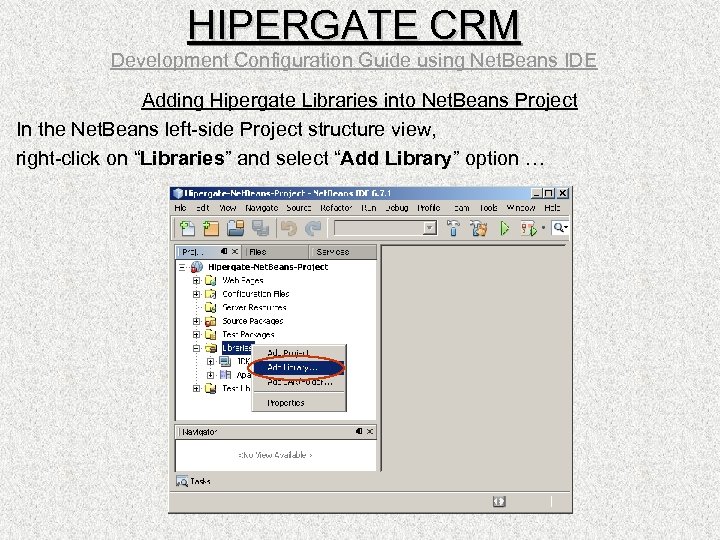Switch to the Files tab
720x540 pixels.
[277, 252]
